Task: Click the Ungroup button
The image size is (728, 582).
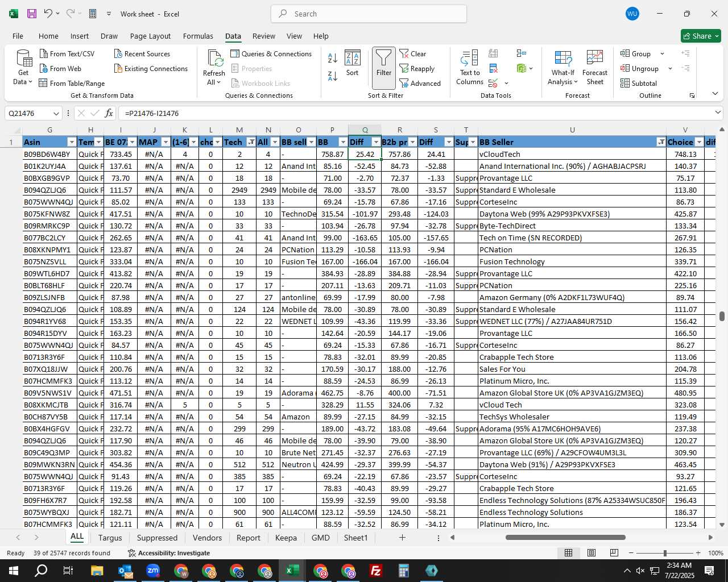Action: 639,68
